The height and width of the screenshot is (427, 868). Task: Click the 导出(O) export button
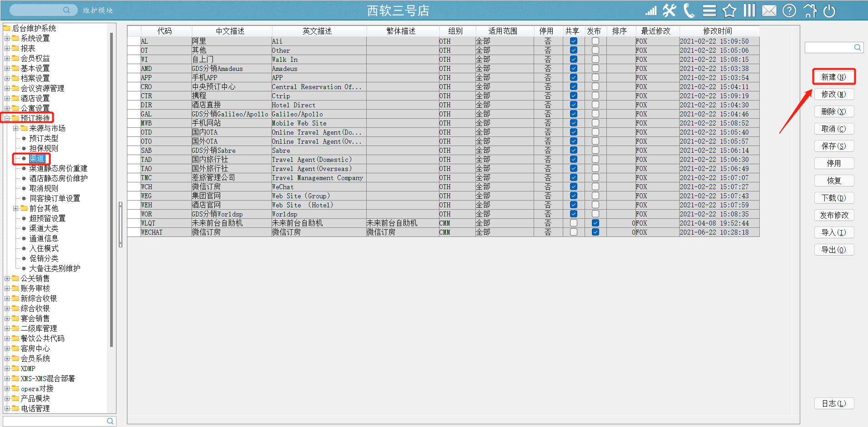tap(833, 250)
